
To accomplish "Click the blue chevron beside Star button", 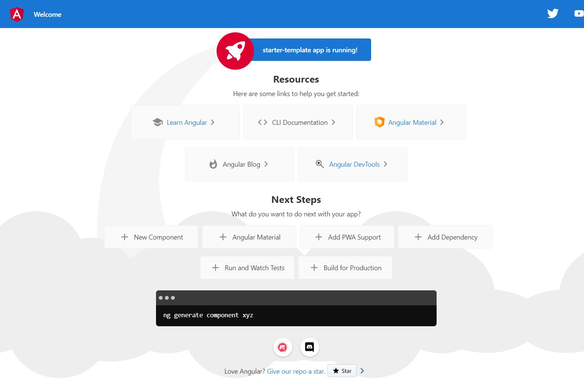I will point(362,371).
